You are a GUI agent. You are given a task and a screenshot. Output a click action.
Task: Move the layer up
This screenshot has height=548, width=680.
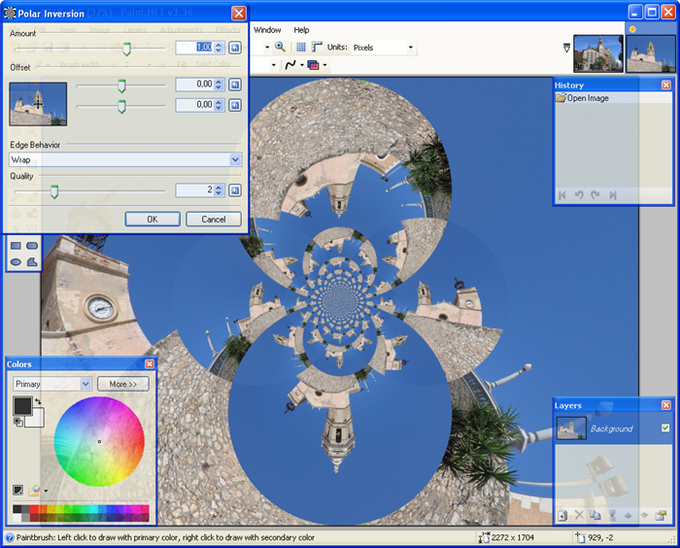(628, 515)
